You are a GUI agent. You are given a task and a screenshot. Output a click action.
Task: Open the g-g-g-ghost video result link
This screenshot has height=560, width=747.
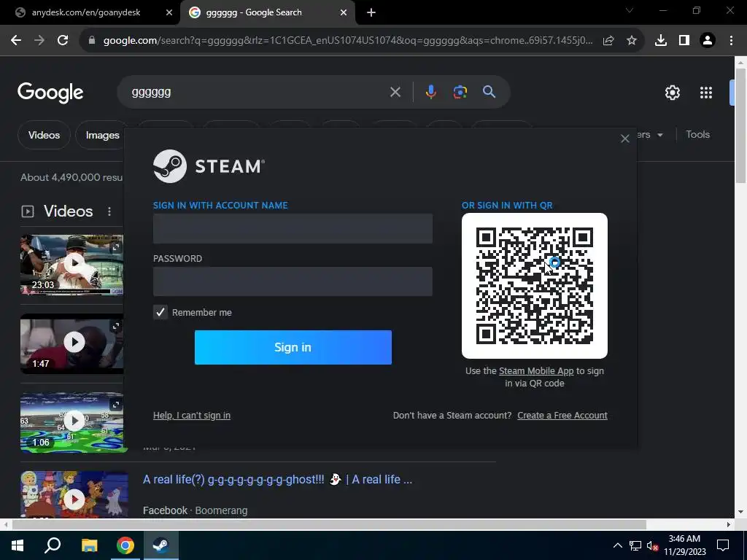click(x=277, y=479)
